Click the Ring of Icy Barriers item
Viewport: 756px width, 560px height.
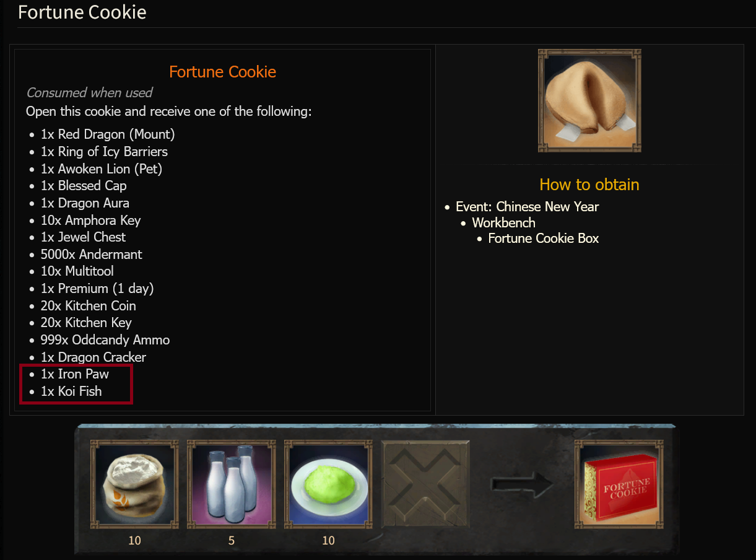pyautogui.click(x=104, y=152)
